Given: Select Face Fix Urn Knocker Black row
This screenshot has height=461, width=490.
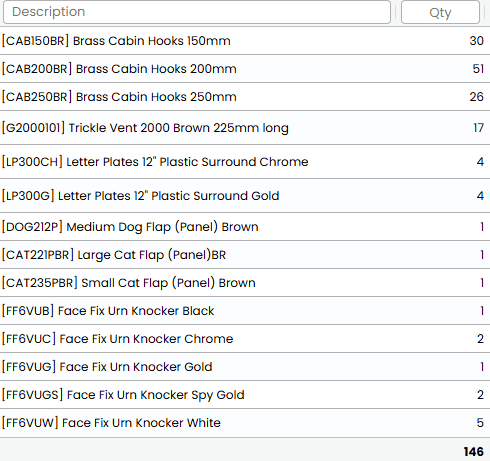Looking at the screenshot, I should [x=245, y=311].
